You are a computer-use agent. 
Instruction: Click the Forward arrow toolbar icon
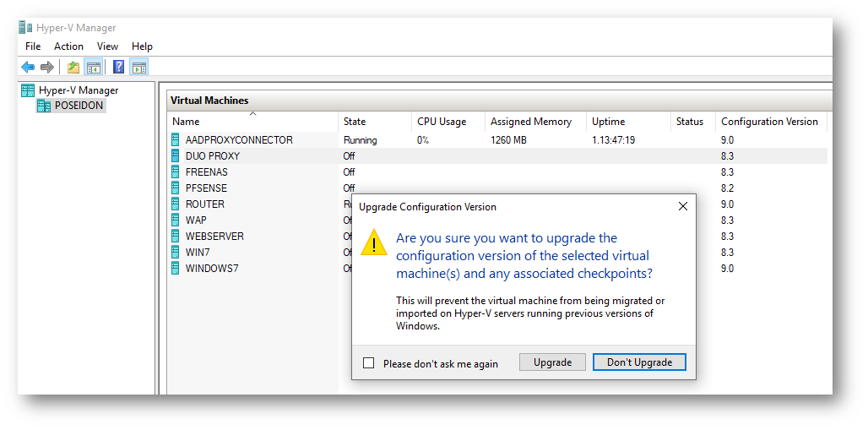point(46,68)
